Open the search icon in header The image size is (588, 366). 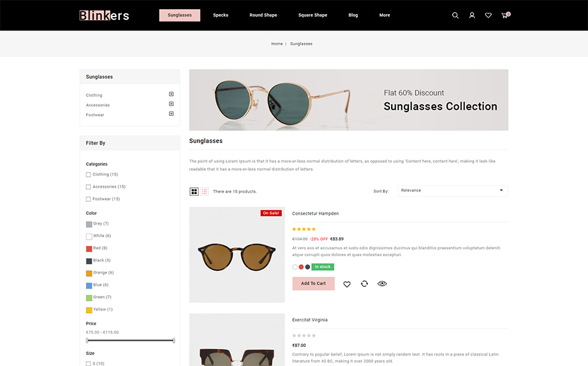(x=455, y=15)
